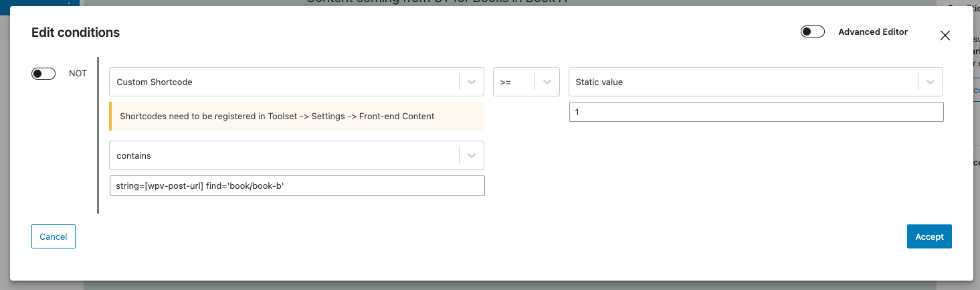980x290 pixels.
Task: Focus the static value field containing 1
Action: (x=756, y=112)
